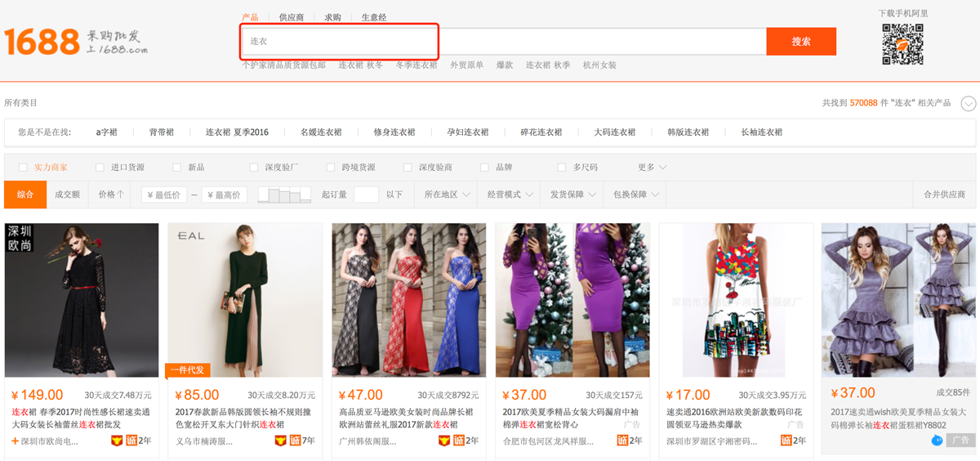Screen dimensions: 980x461
Task: Click the 背带裙 related search
Action: [162, 132]
